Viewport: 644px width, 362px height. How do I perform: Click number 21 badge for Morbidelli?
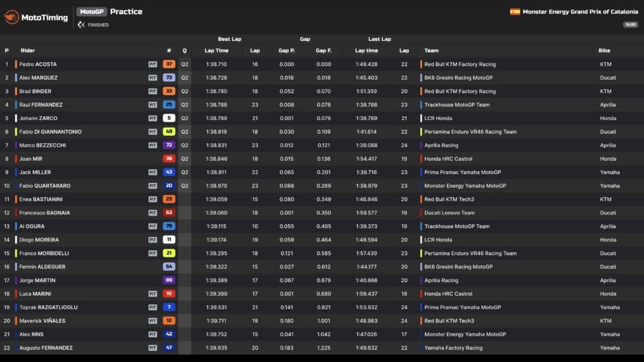(169, 253)
